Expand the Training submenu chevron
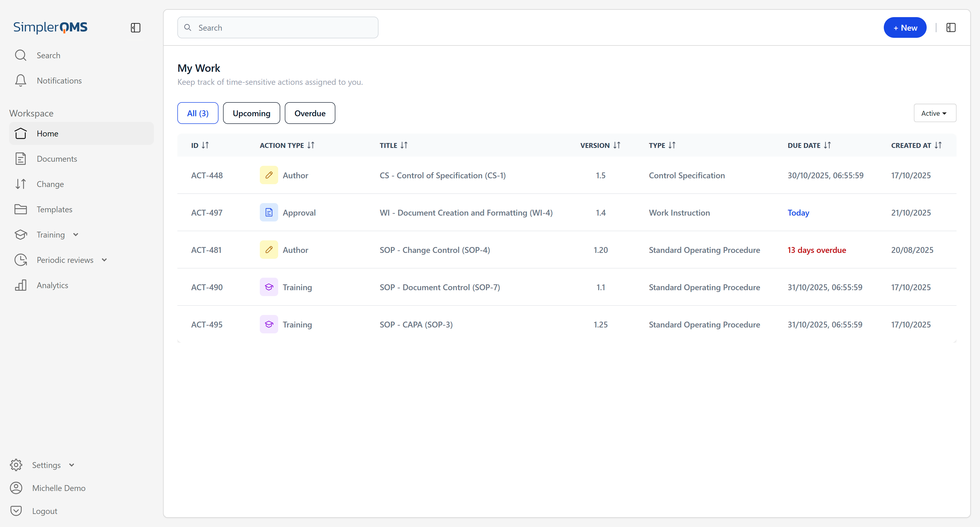 tap(76, 235)
